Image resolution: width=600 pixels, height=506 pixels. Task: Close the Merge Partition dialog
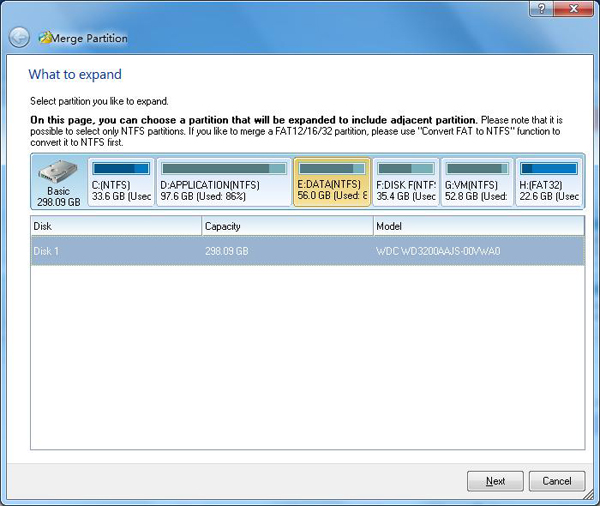(573, 8)
